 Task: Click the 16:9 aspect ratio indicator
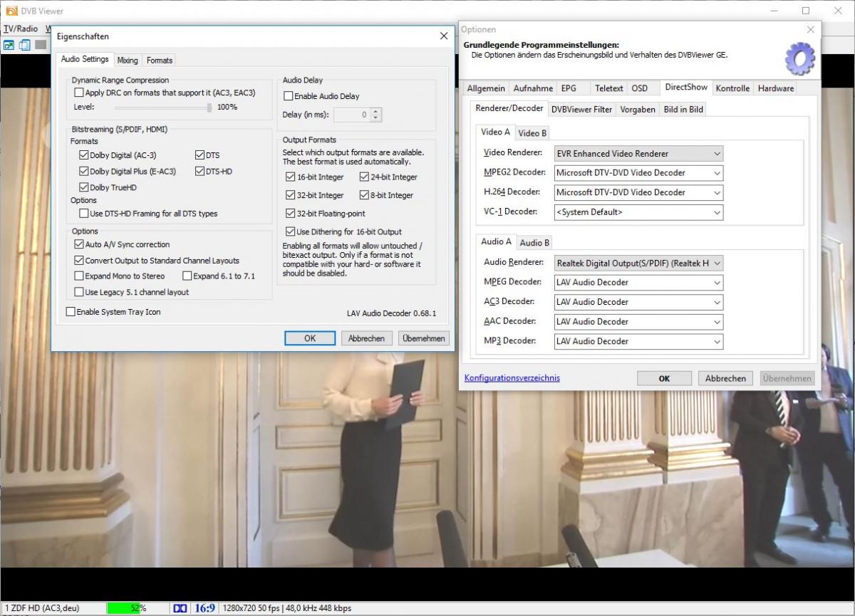pos(204,608)
